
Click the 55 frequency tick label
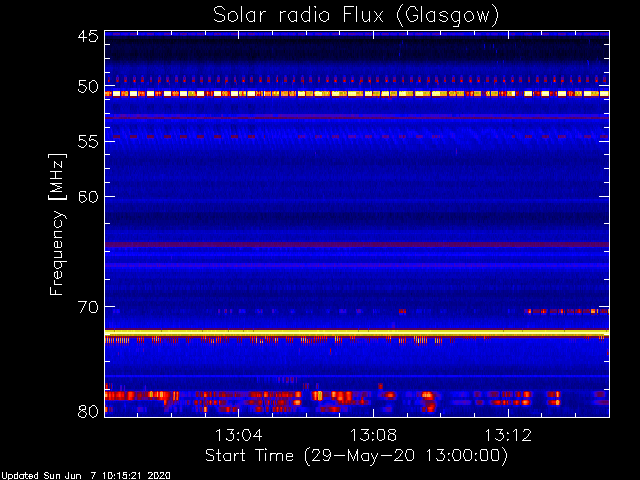pyautogui.click(x=88, y=142)
